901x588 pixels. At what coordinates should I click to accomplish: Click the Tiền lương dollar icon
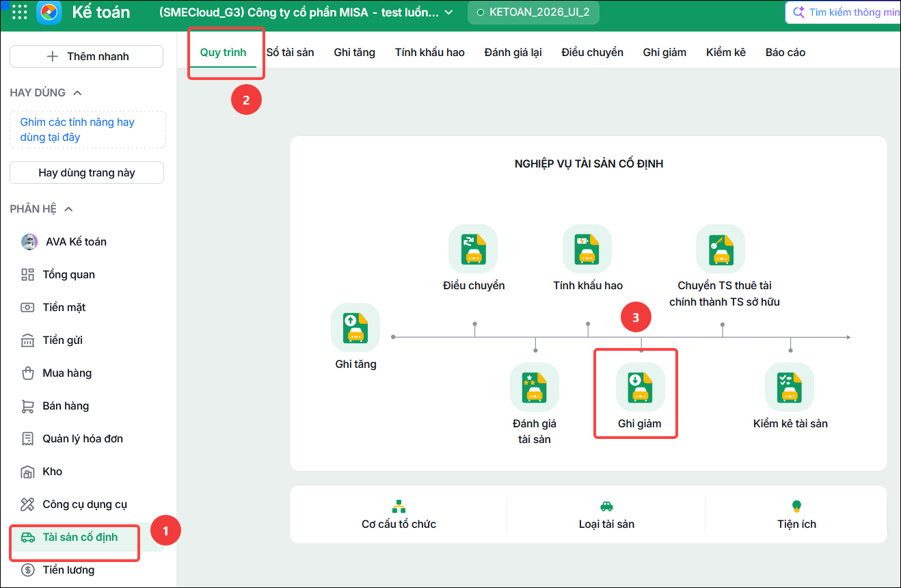tap(28, 570)
